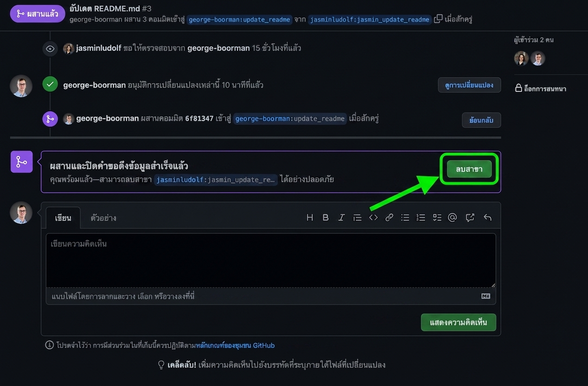
Task: Insert code formatting with angle brackets icon
Action: click(373, 218)
